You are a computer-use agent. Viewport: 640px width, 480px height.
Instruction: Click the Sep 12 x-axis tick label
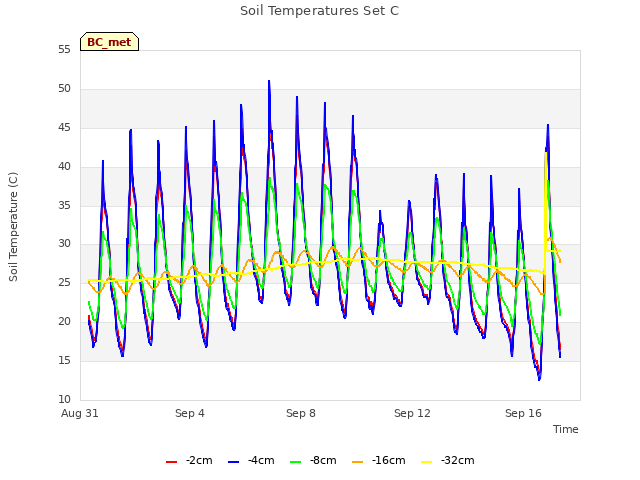pyautogui.click(x=412, y=413)
